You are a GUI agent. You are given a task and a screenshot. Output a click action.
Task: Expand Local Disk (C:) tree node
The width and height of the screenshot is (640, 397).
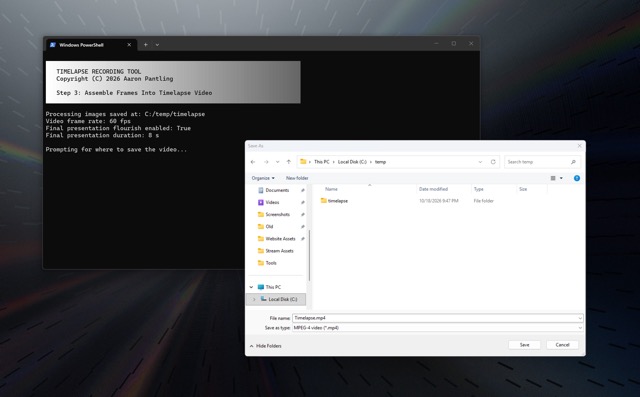(254, 299)
